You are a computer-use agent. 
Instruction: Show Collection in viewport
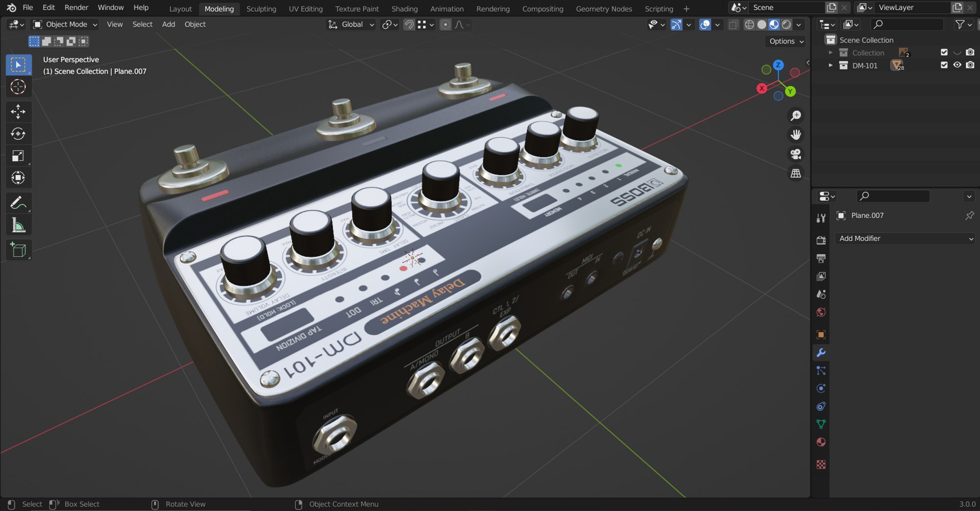click(x=957, y=53)
